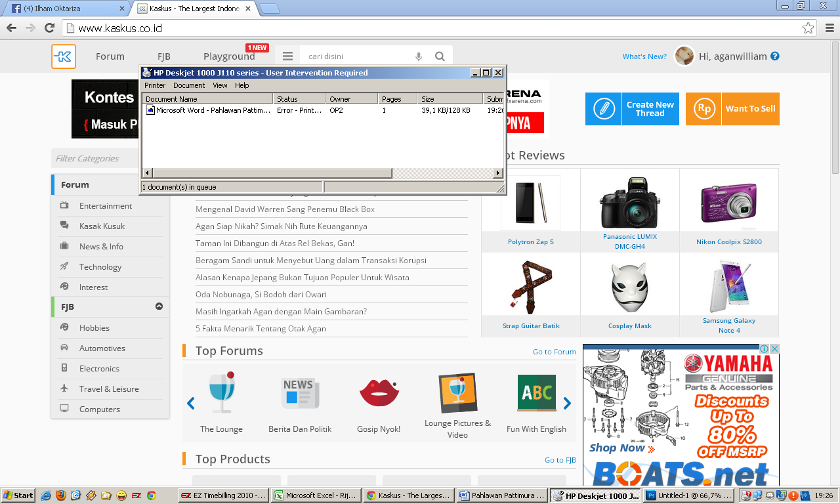Click Berita Dan Politik news icon
840x504 pixels.
click(x=301, y=393)
